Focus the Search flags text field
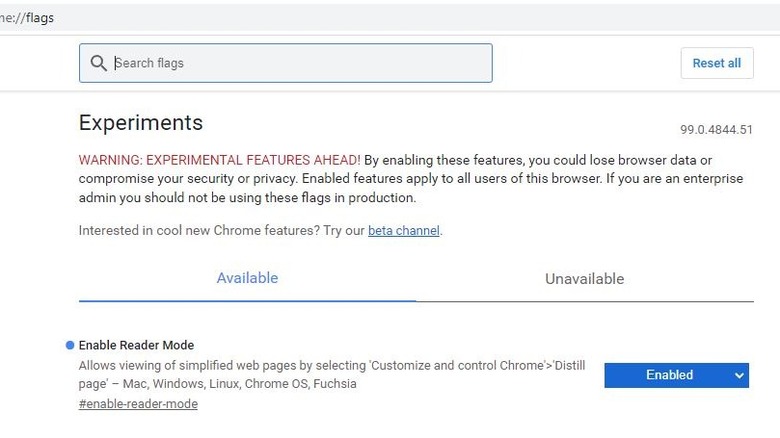The height and width of the screenshot is (438, 780). [x=300, y=63]
